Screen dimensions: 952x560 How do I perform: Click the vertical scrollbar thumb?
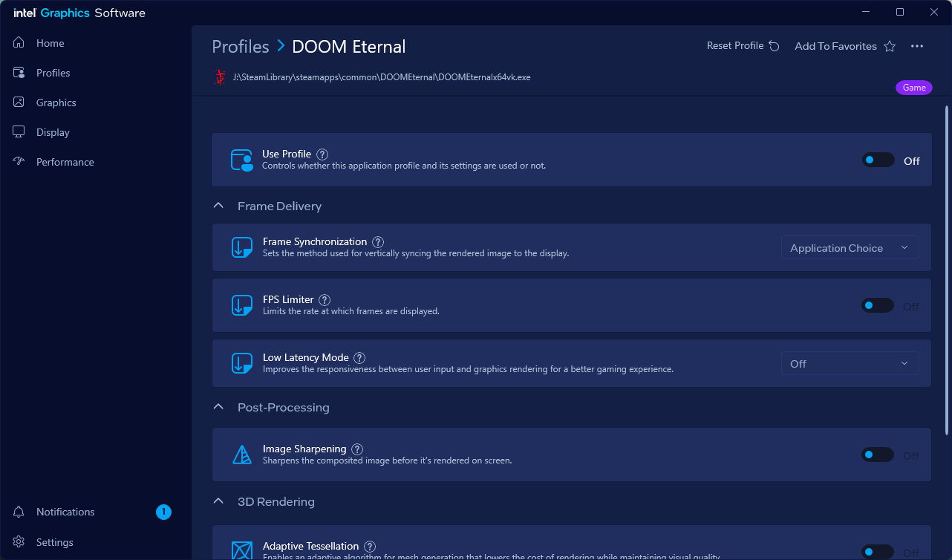(x=947, y=270)
